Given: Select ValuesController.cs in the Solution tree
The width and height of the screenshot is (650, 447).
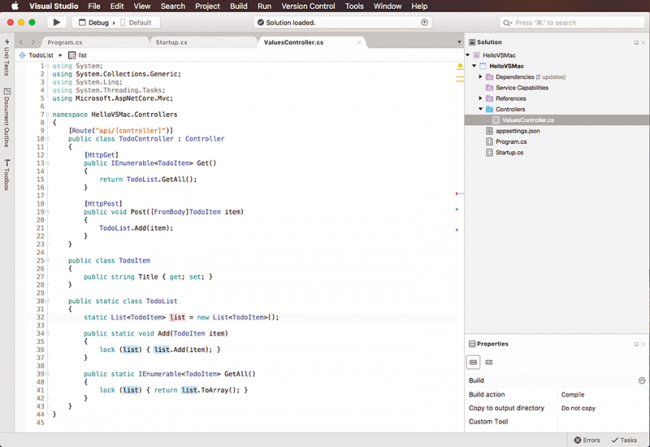Looking at the screenshot, I should point(557,120).
